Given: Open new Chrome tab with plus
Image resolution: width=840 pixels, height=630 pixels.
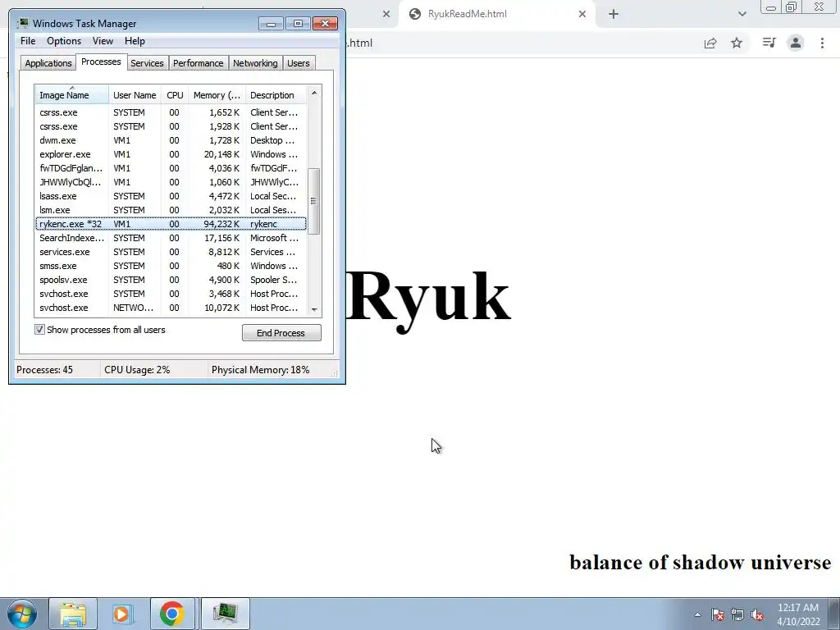Looking at the screenshot, I should tap(614, 15).
